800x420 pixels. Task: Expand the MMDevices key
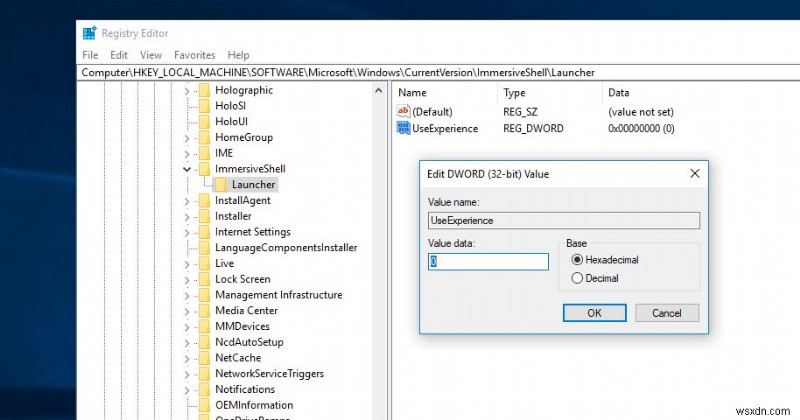187,327
